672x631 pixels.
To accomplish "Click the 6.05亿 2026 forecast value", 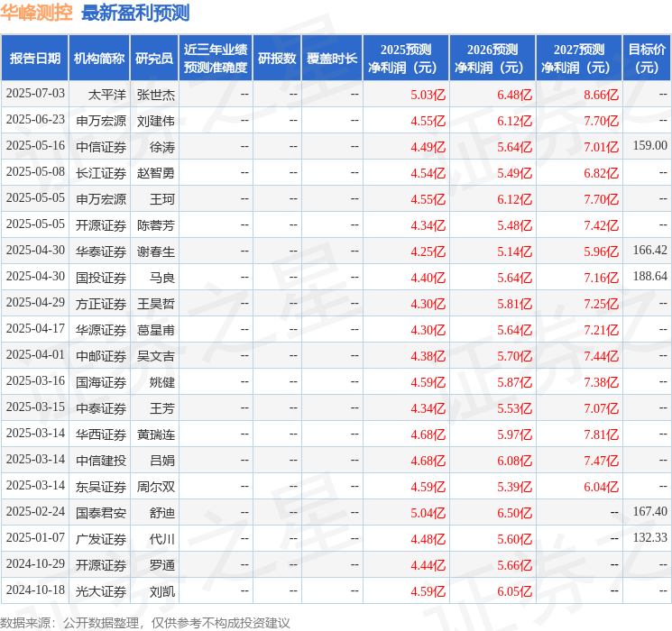I will [515, 591].
